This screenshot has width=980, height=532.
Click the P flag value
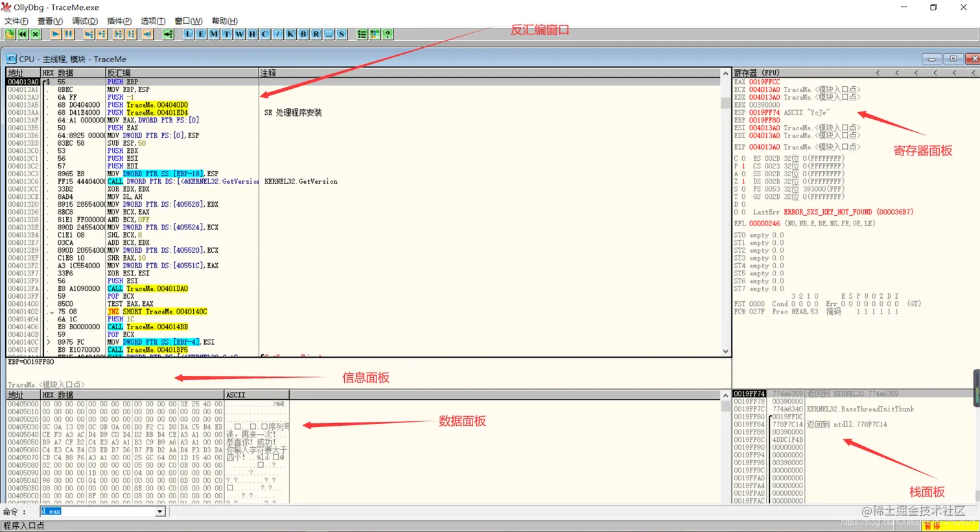743,167
